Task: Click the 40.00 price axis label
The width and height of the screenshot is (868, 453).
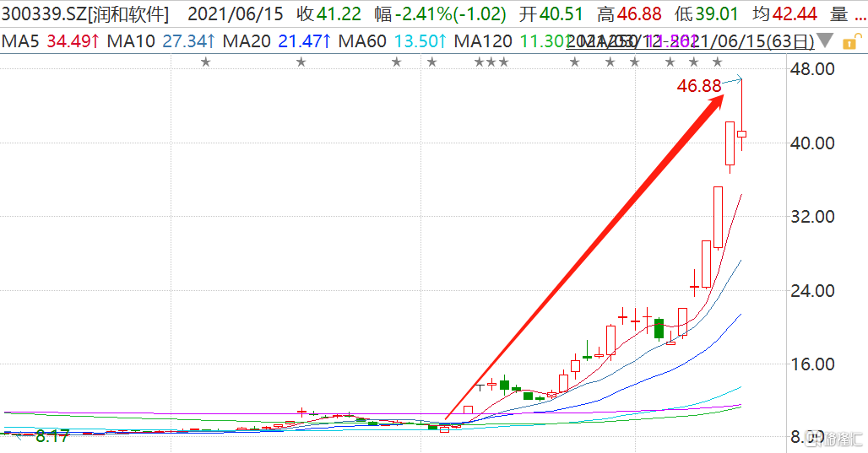Action: pyautogui.click(x=812, y=143)
